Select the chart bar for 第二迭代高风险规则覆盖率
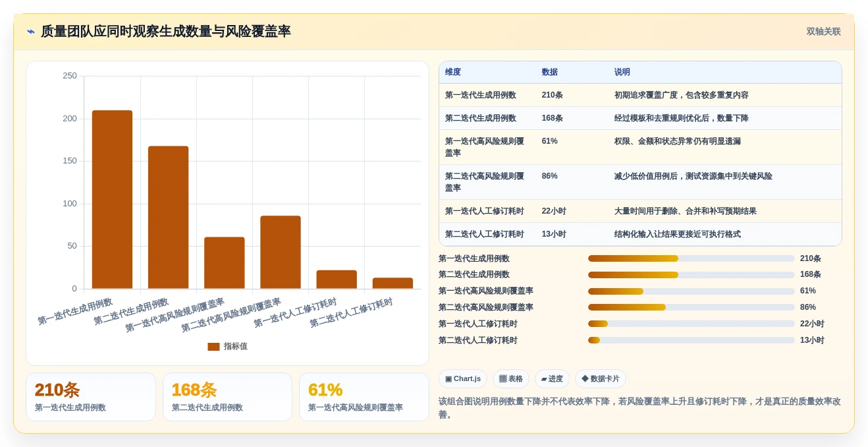 281,253
